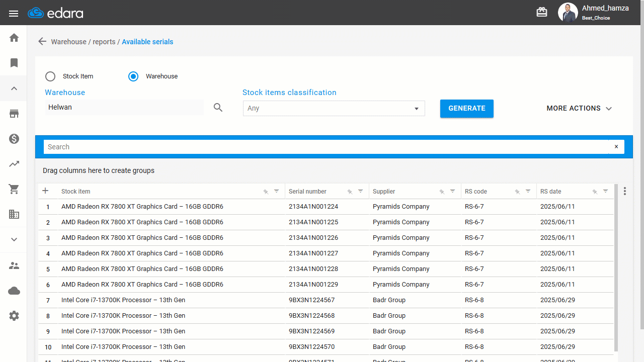Open the dollar accounting sidebar icon
644x362 pixels.
click(14, 139)
